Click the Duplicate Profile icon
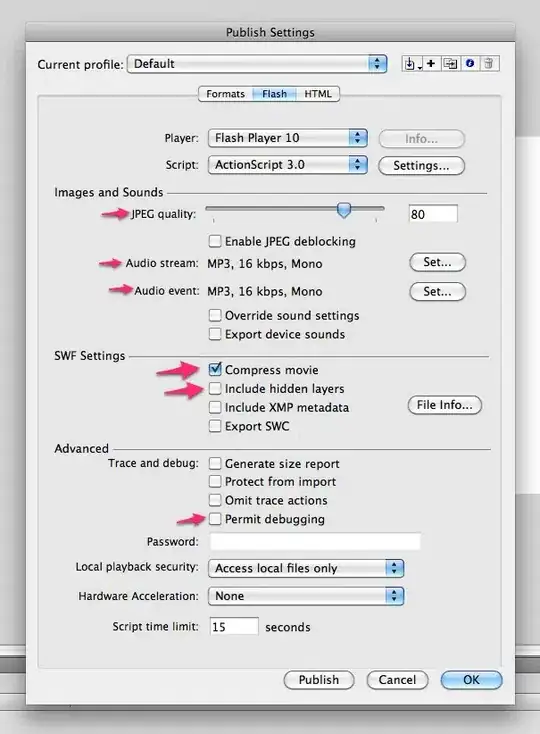 (x=450, y=64)
